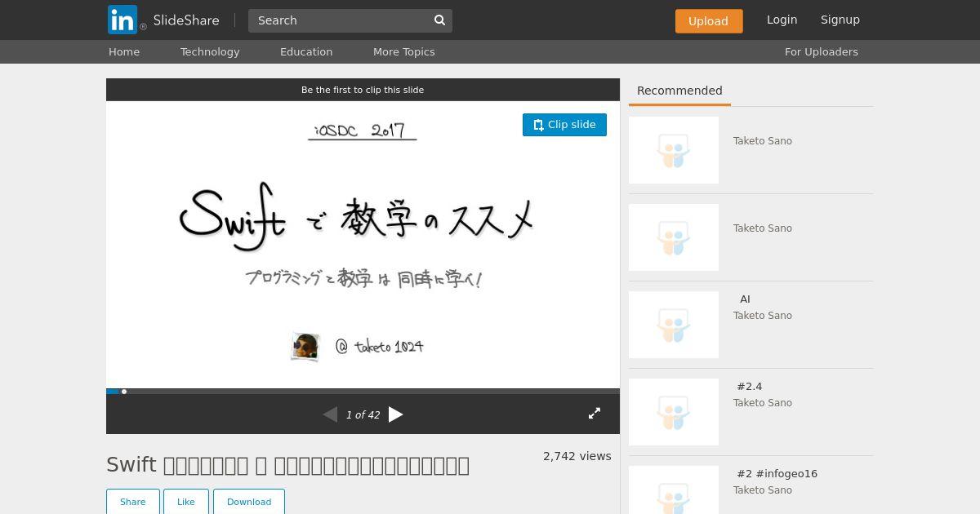Screen dimensions: 980x514
Task: Click the Like button
Action: click(186, 502)
